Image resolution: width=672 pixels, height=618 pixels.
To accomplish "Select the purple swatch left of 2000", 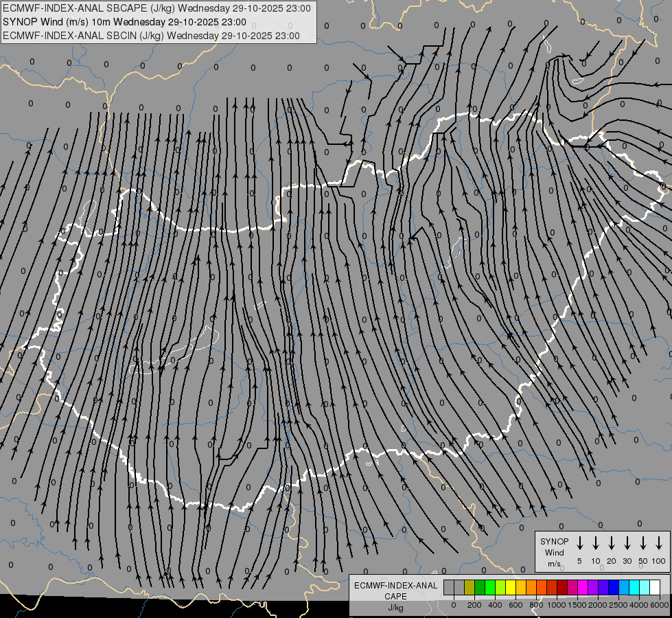I will (x=592, y=587).
